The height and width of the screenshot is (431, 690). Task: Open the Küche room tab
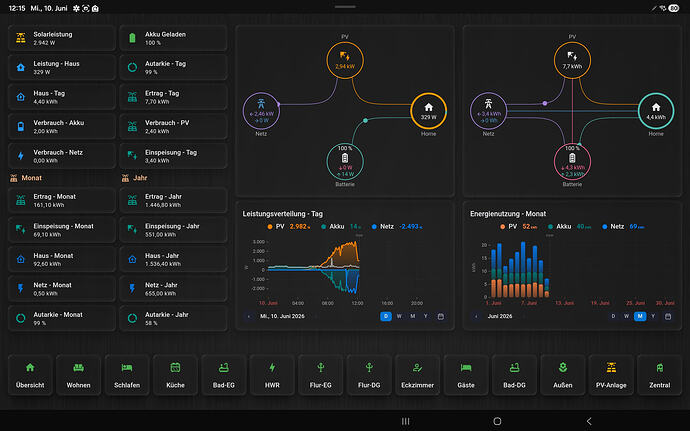pos(175,375)
